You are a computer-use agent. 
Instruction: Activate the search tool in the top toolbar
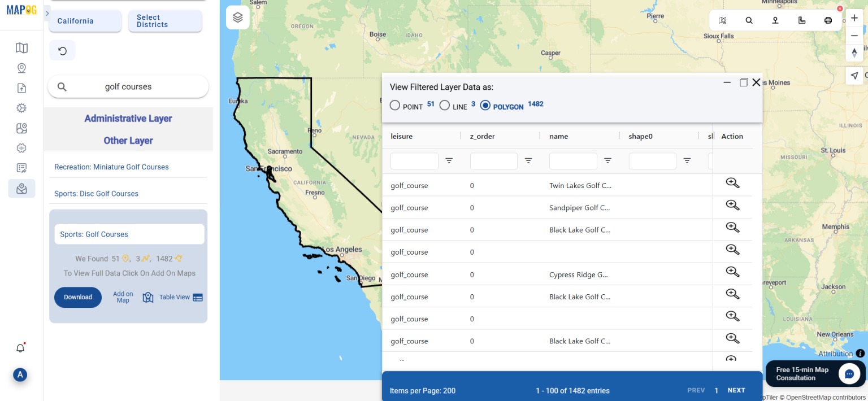point(749,20)
